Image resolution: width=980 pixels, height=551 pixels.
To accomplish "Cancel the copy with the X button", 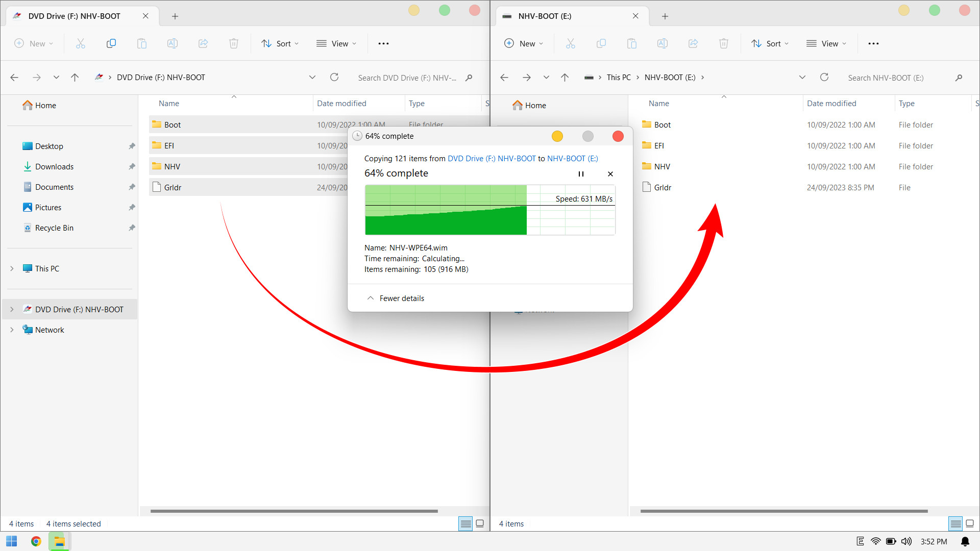I will pos(610,174).
